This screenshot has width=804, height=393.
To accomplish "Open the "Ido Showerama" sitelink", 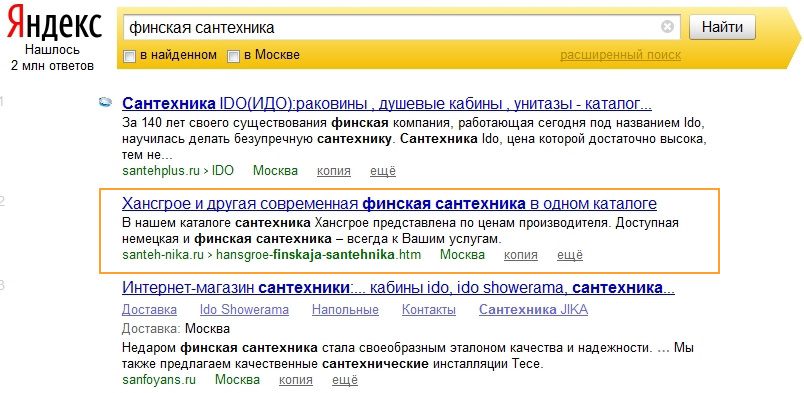I will (x=244, y=310).
